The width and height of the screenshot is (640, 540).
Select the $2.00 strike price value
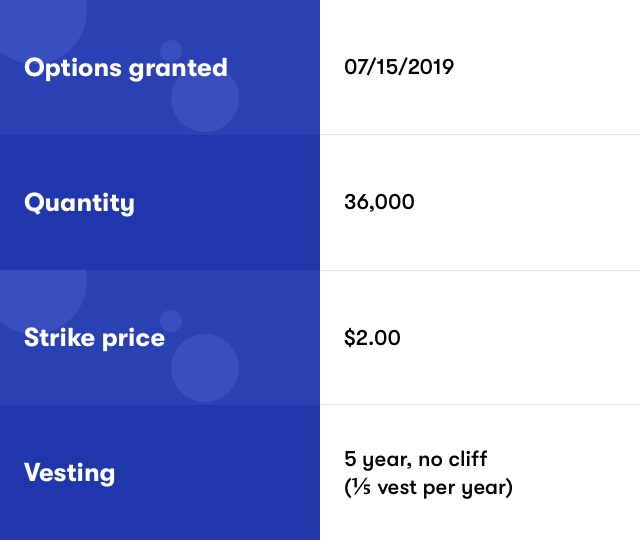pyautogui.click(x=372, y=338)
